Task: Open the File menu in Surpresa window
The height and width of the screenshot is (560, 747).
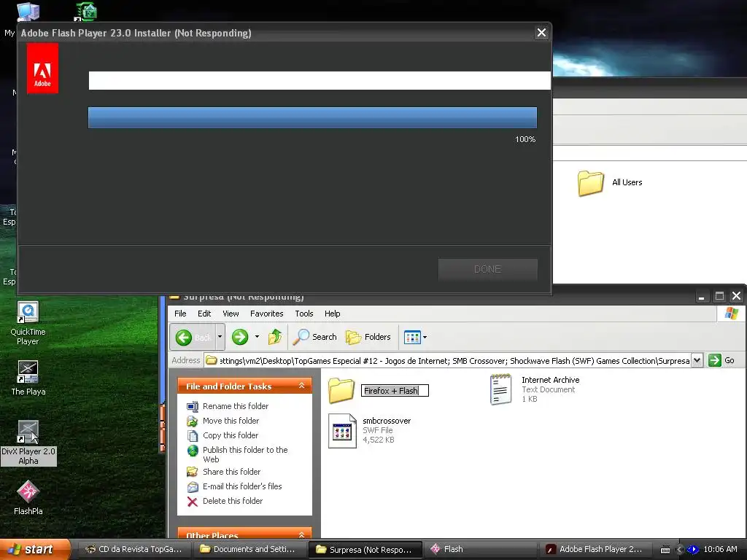Action: [x=180, y=314]
